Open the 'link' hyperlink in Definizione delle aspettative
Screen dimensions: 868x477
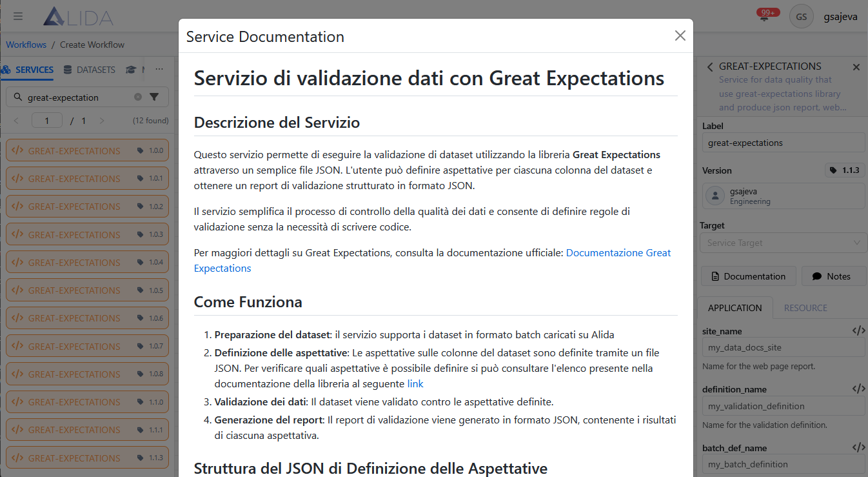[x=415, y=383]
